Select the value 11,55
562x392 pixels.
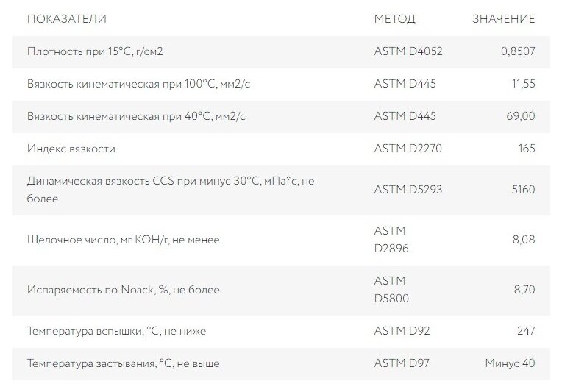coord(522,84)
